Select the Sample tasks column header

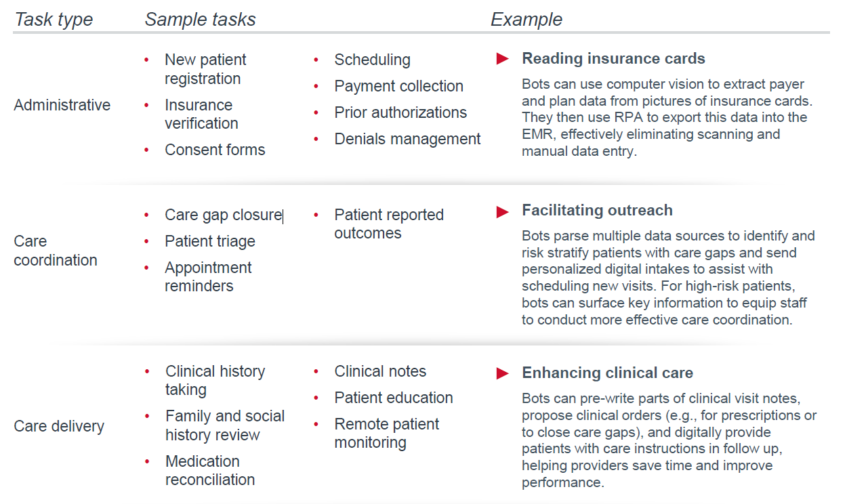pos(200,20)
